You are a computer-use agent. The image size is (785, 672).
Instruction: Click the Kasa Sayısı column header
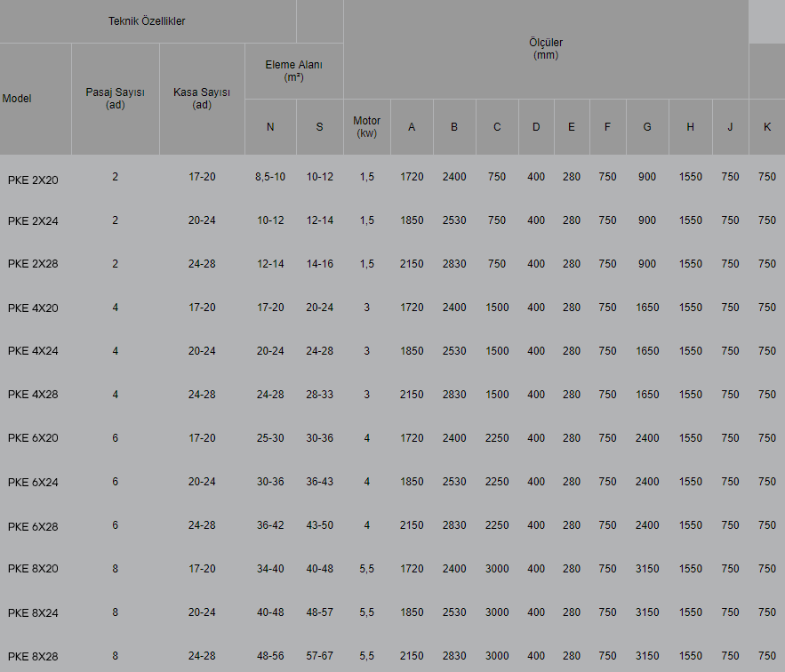tap(202, 99)
